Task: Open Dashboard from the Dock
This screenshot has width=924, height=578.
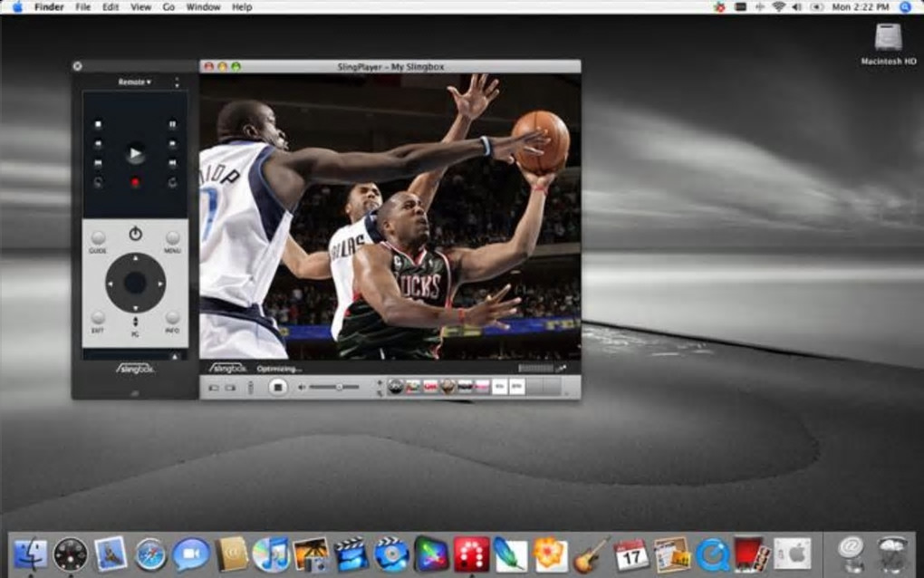Action: point(70,554)
